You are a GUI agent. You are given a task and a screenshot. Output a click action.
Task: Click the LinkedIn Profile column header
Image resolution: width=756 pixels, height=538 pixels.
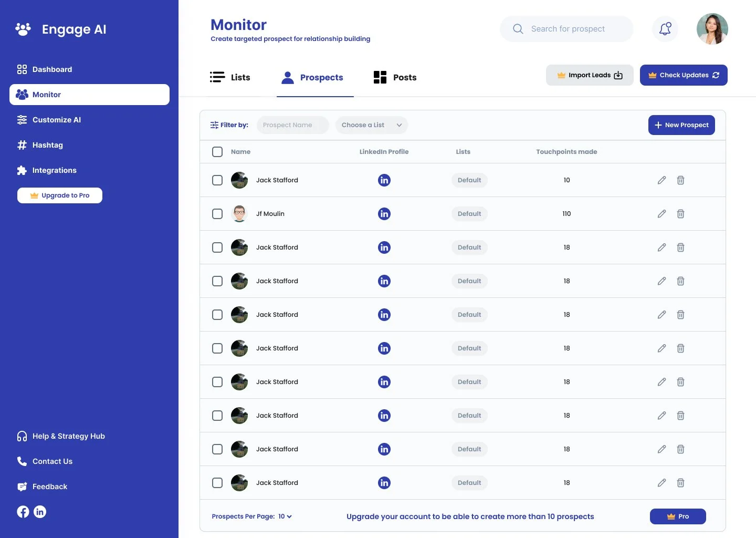(x=384, y=152)
